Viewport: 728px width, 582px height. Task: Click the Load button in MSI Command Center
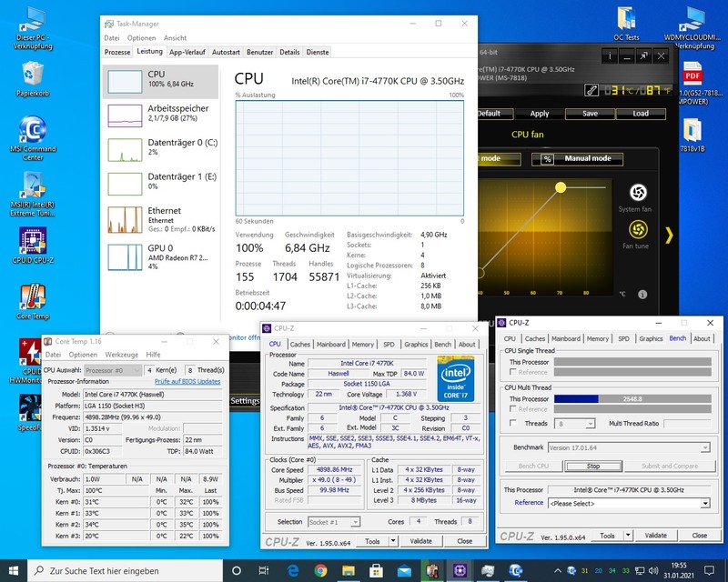coord(641,114)
